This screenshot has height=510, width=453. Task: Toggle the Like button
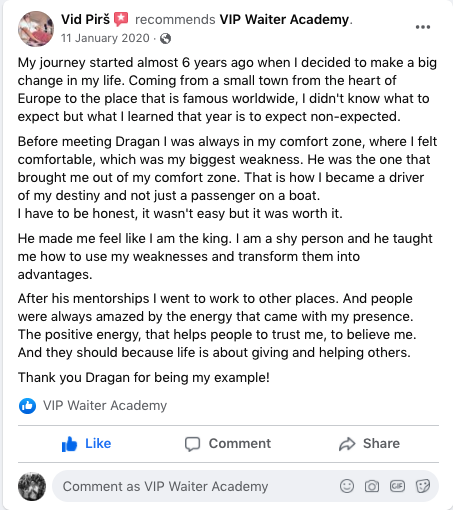[87, 444]
